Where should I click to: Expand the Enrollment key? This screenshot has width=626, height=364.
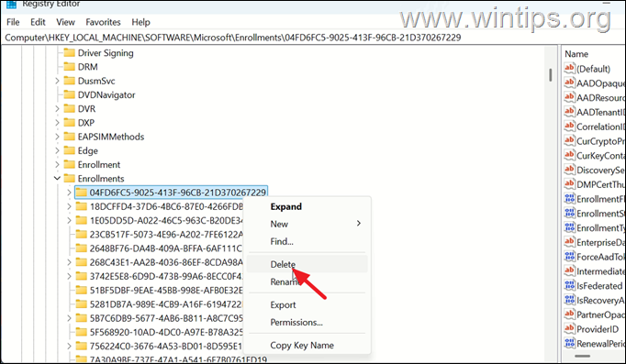pos(57,164)
